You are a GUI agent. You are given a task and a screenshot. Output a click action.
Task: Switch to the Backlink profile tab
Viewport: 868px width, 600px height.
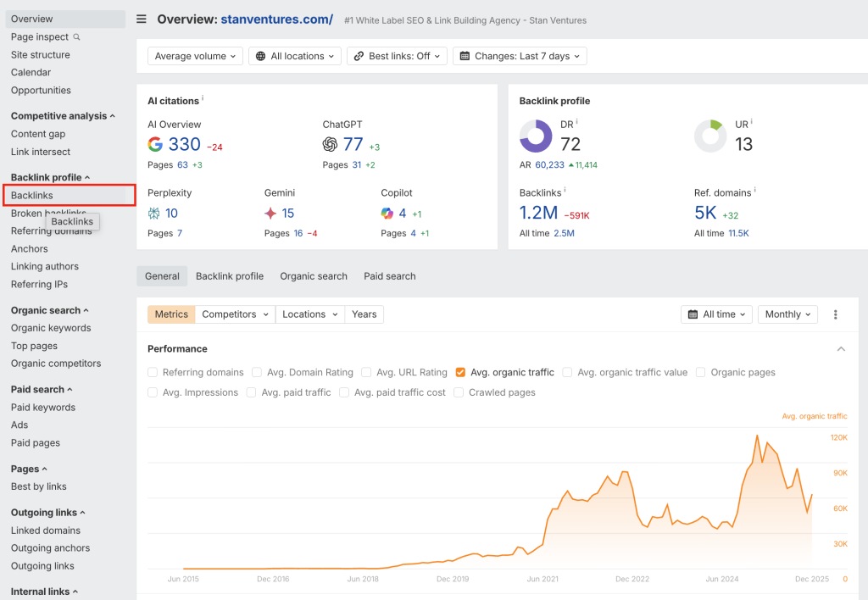click(230, 275)
